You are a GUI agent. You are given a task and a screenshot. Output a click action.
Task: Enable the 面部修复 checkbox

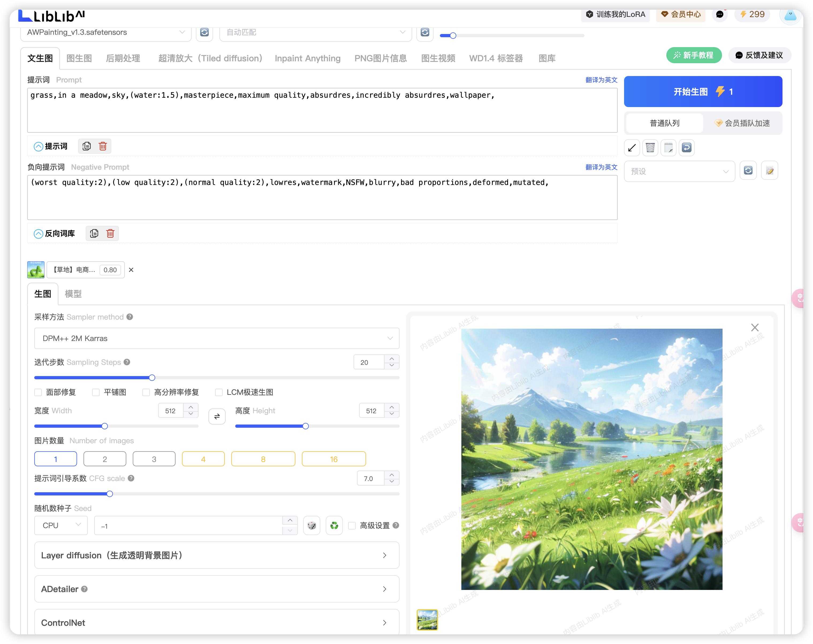coord(38,392)
